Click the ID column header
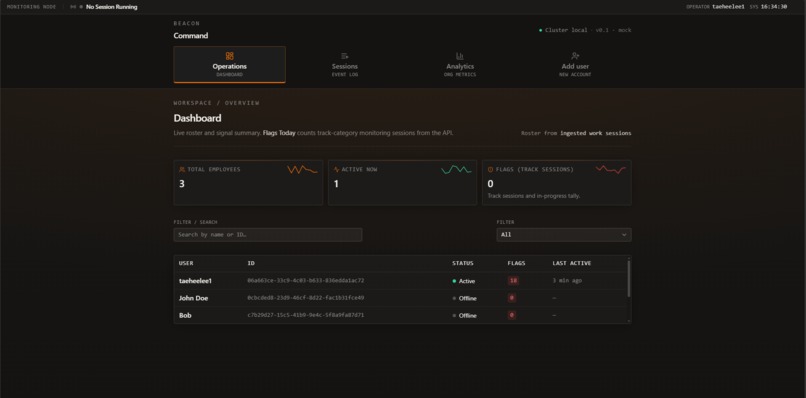806x398 pixels. pyautogui.click(x=251, y=263)
